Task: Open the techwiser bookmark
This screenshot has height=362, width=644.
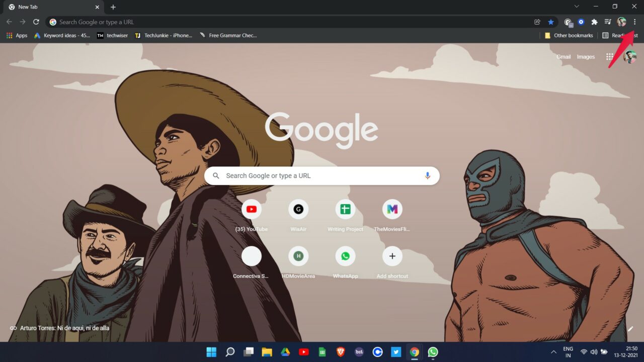Action: tap(113, 36)
